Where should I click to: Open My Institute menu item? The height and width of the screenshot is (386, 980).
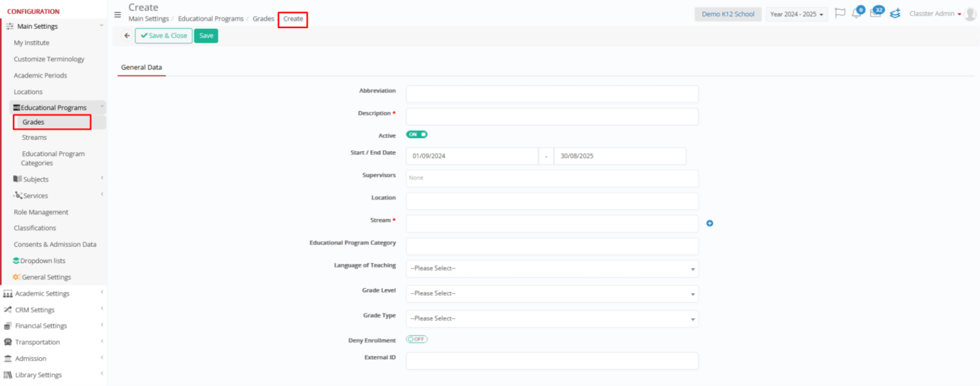[x=32, y=43]
